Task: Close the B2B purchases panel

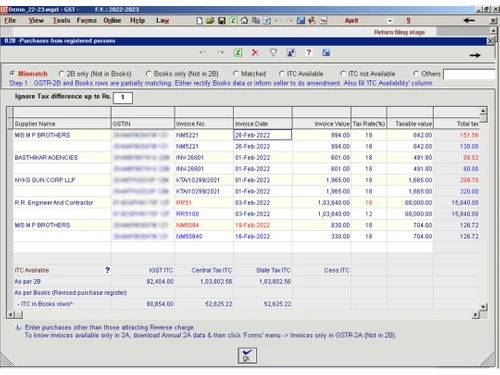Action: [490, 41]
